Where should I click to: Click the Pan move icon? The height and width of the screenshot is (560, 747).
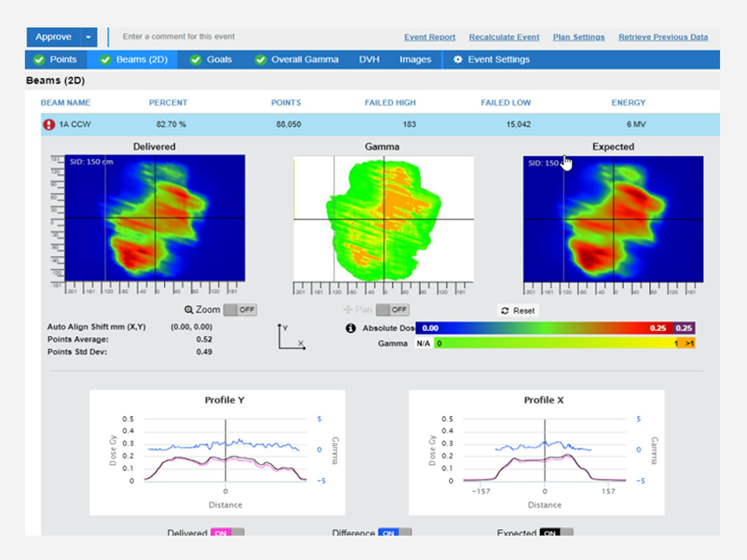[348, 310]
